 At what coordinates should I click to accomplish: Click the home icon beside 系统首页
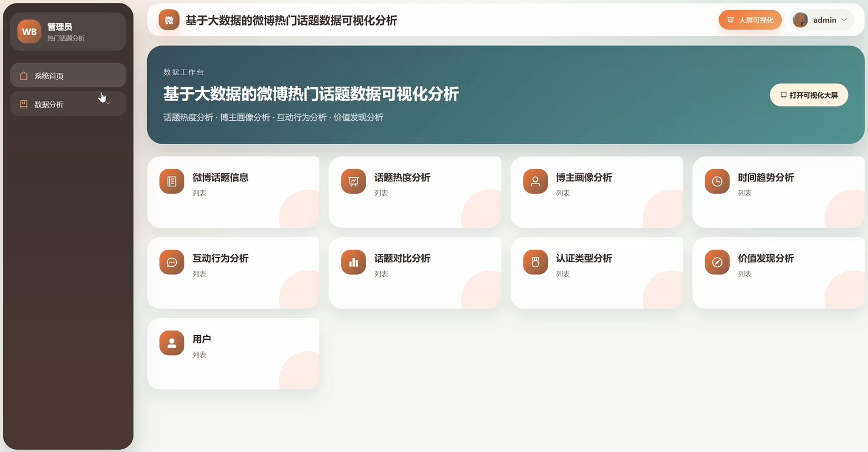click(23, 75)
